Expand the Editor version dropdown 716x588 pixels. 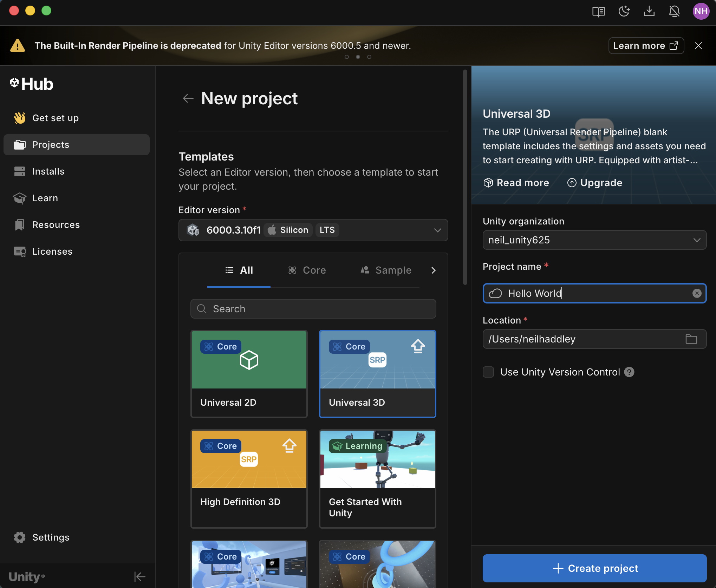437,230
